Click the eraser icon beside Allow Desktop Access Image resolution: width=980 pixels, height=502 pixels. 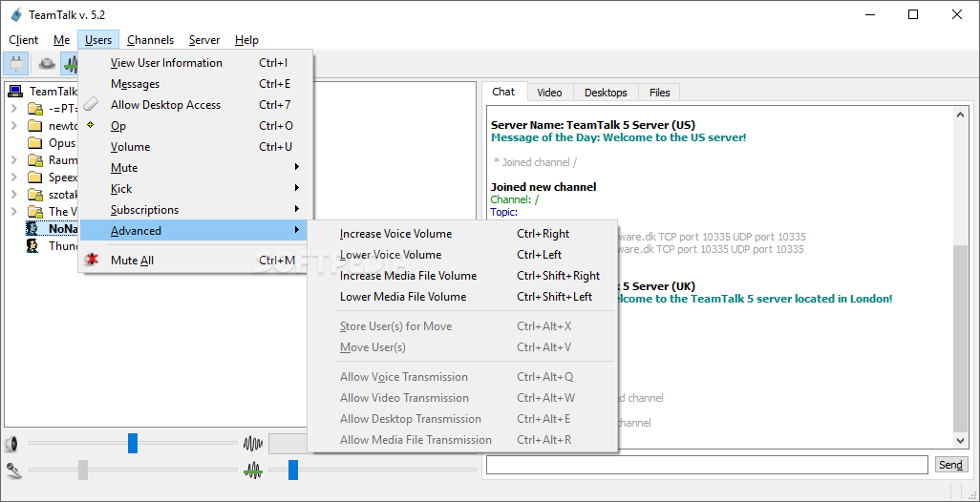(x=92, y=104)
